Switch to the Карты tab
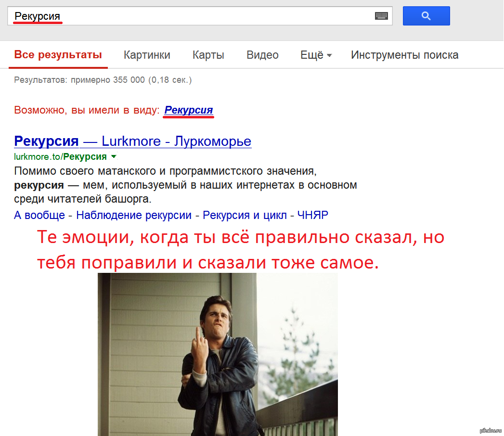 [x=208, y=55]
